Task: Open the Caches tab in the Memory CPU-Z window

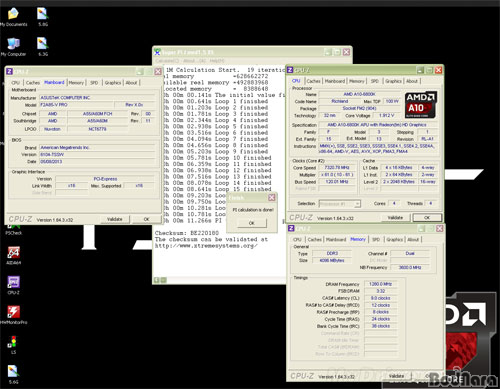Action: coord(315,239)
